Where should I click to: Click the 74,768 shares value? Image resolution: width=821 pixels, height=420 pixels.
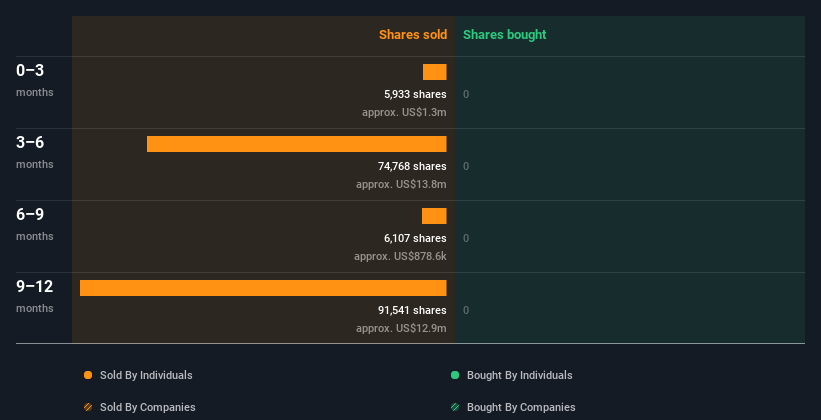[412, 166]
